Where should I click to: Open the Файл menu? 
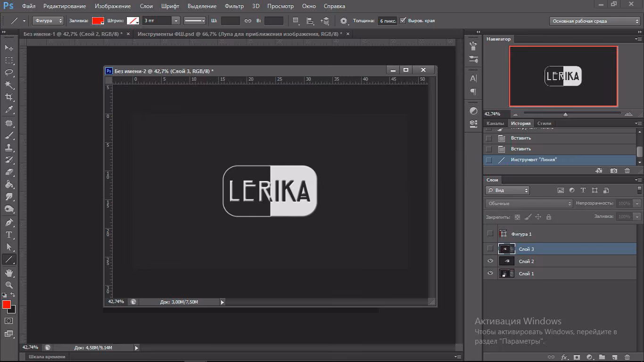point(28,6)
